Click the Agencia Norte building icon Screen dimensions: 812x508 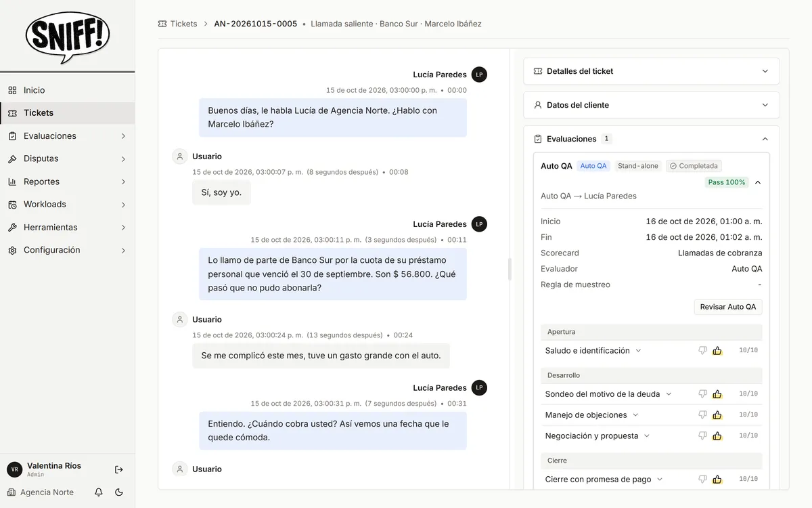point(12,492)
